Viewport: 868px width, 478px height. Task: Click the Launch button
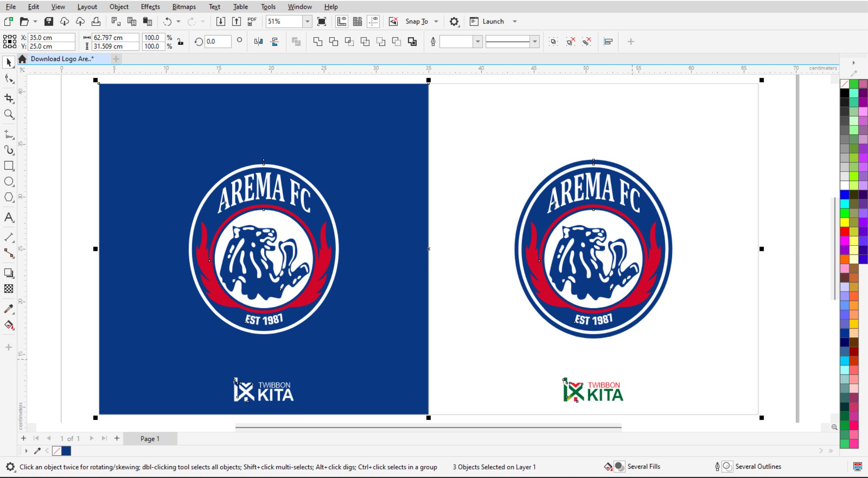coord(487,21)
